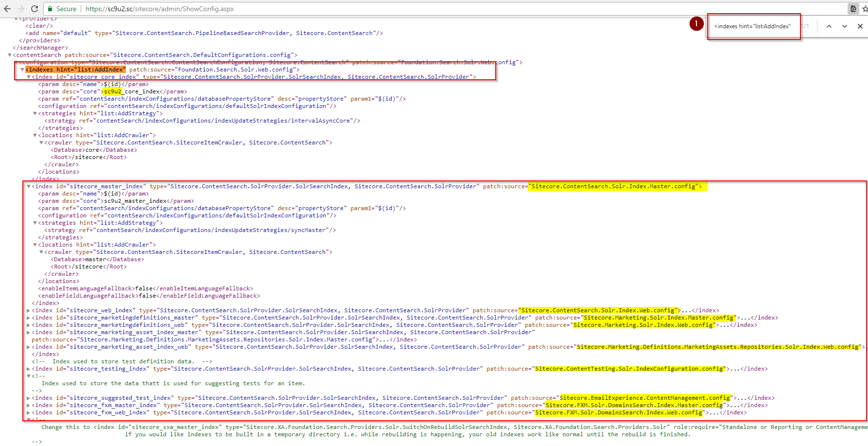The width and height of the screenshot is (868, 446).
Task: Jump to previous find result
Action: [829, 26]
